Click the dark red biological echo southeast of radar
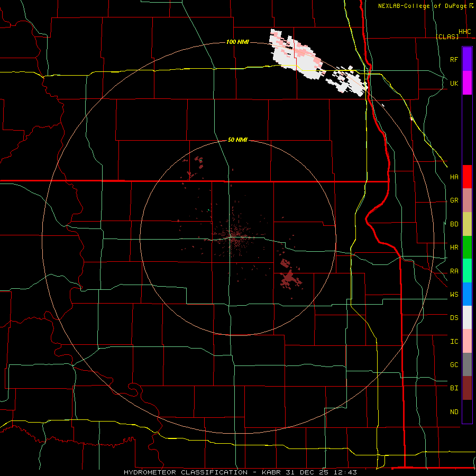Screen dimensions: 476x476 (x=289, y=278)
